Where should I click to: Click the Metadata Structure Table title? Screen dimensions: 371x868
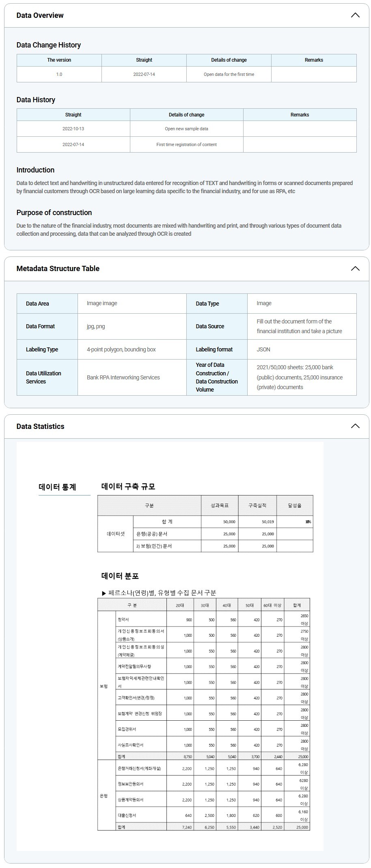coord(58,269)
